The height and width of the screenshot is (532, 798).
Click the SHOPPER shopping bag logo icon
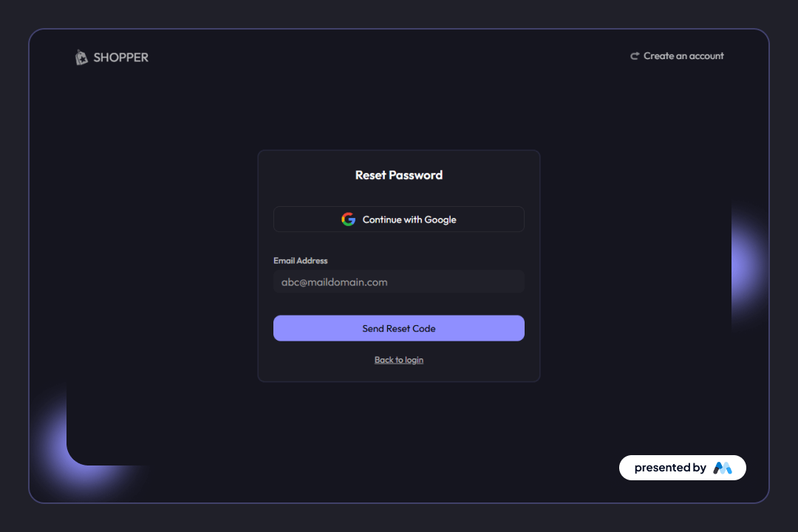click(x=81, y=57)
